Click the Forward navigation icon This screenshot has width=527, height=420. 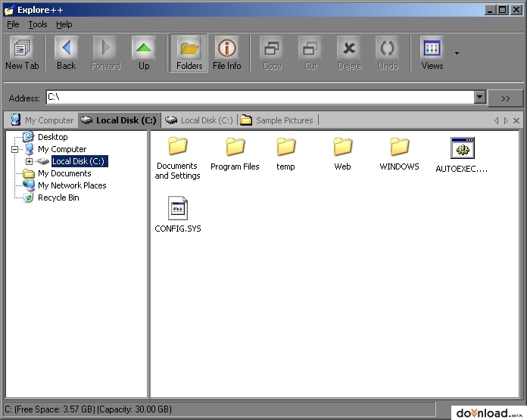point(105,53)
